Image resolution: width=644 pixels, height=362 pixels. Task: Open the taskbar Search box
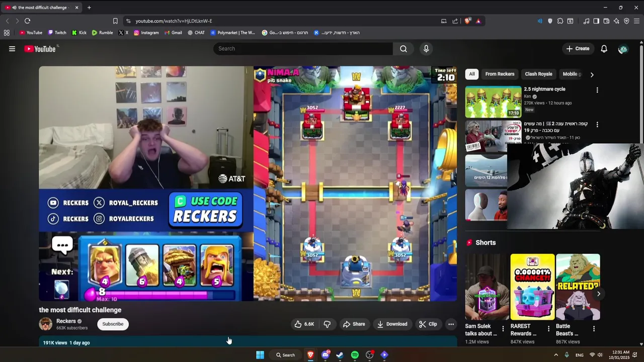click(285, 355)
